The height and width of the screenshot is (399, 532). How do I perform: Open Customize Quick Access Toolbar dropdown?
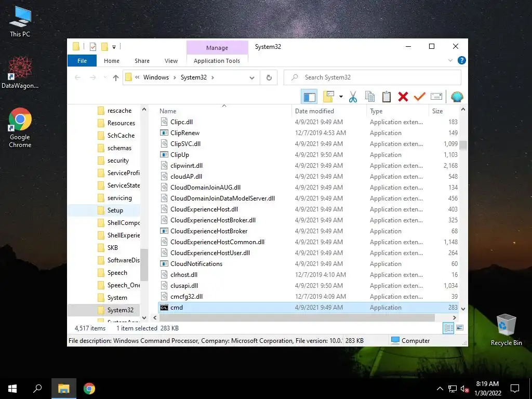coord(114,47)
